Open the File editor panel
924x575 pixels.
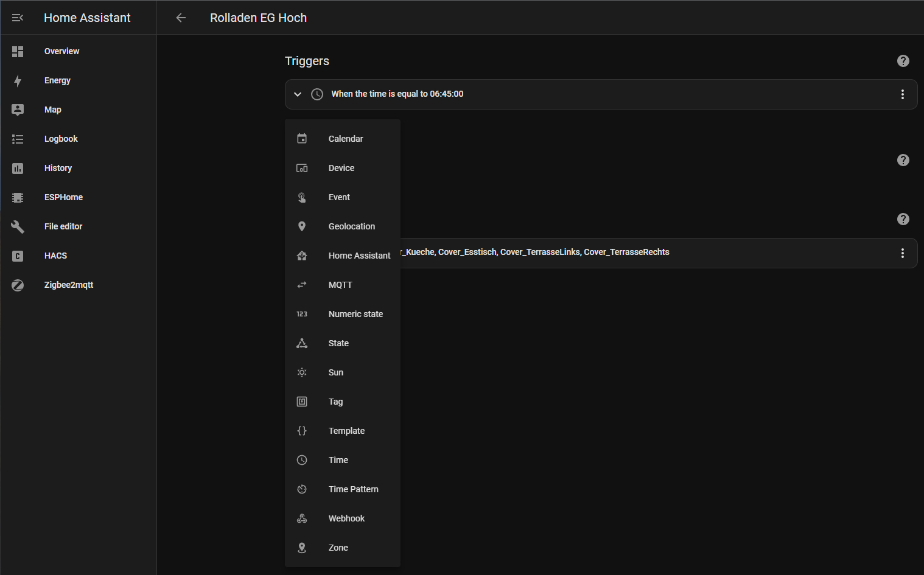63,226
